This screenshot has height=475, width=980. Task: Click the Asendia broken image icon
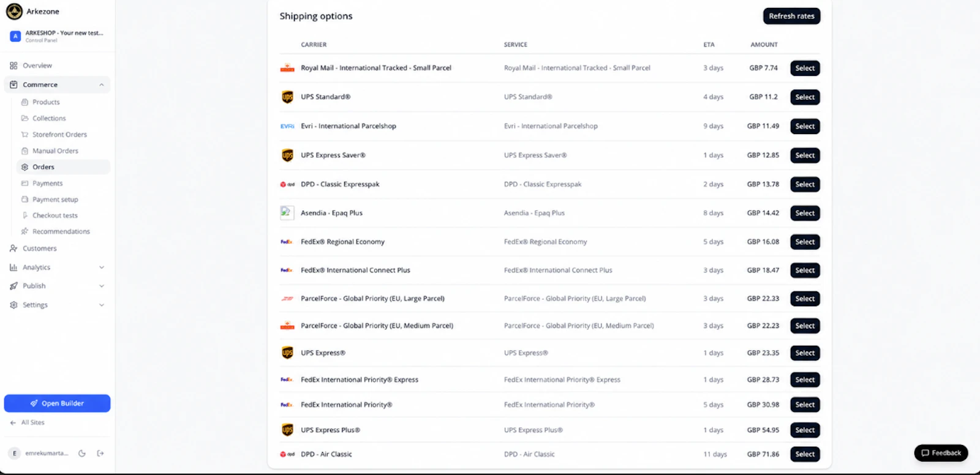[x=287, y=212]
